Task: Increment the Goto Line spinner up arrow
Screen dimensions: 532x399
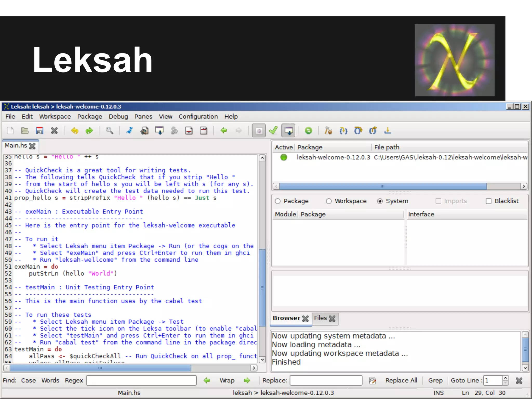Action: [506, 378]
